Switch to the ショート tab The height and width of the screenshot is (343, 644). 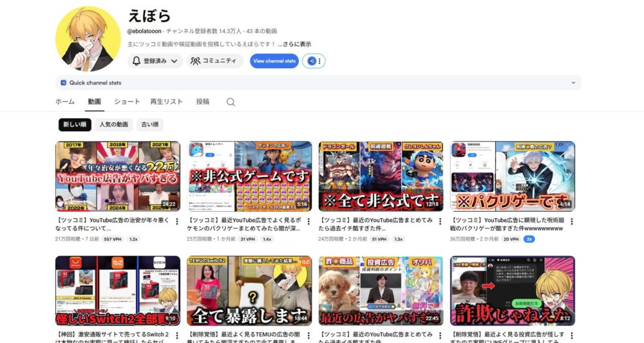[127, 102]
